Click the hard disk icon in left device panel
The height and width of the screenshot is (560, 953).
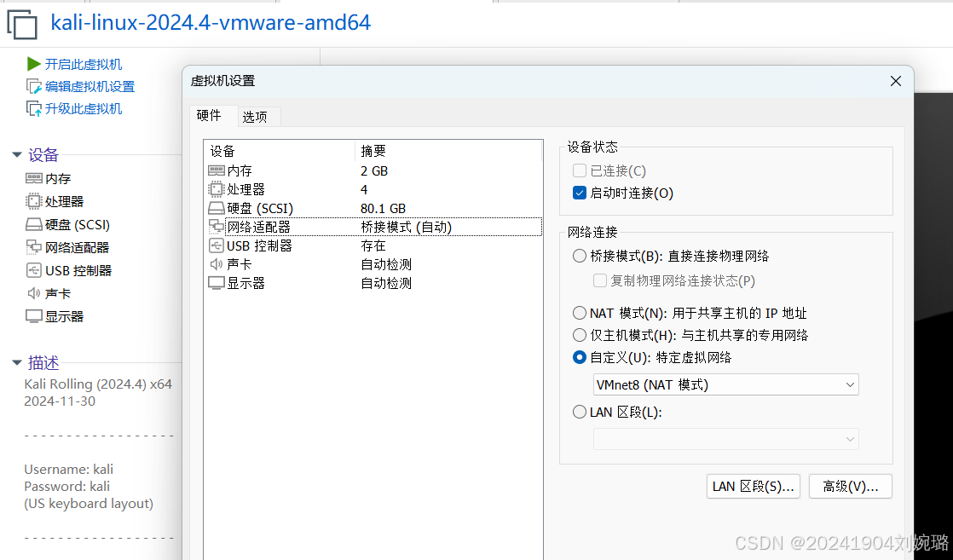tap(34, 224)
